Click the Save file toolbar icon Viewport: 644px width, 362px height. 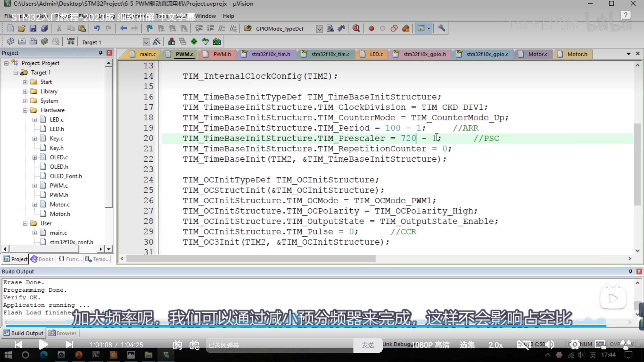point(33,28)
